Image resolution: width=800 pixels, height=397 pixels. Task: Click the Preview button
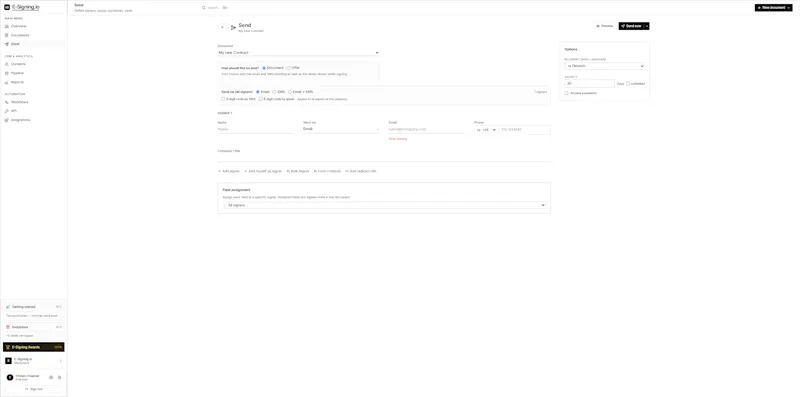click(x=605, y=26)
